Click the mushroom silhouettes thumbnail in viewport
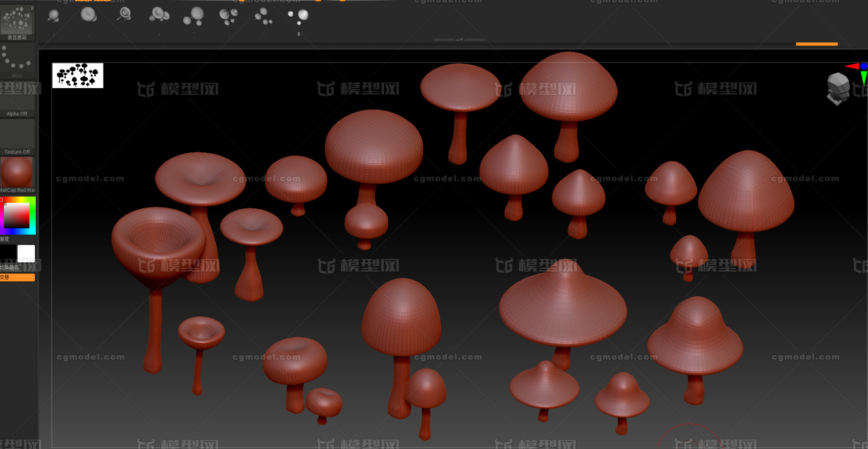The width and height of the screenshot is (868, 449). click(78, 76)
